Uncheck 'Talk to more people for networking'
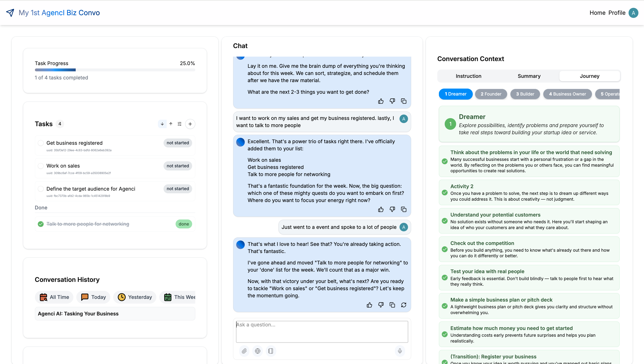Viewport: 644px width, 364px height. [x=41, y=224]
